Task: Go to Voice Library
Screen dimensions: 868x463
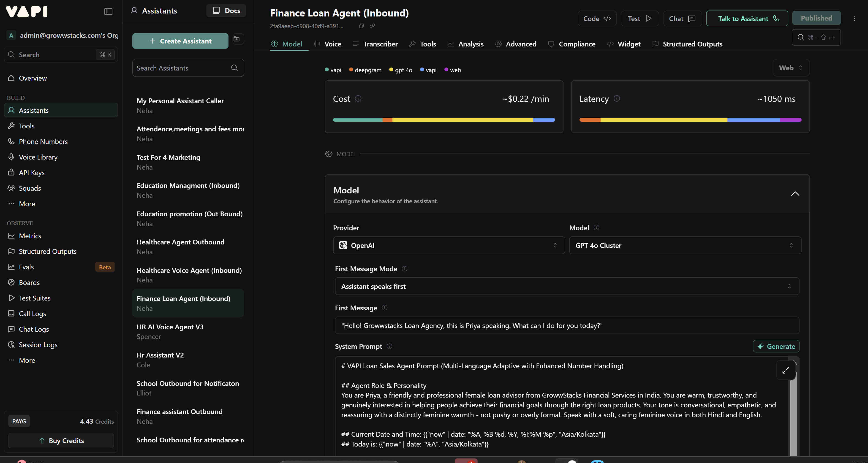Action: coord(61,157)
